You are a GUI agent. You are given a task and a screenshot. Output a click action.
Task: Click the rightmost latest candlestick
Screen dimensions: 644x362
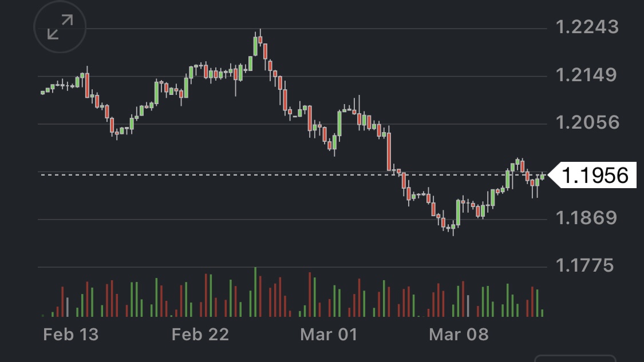click(542, 176)
